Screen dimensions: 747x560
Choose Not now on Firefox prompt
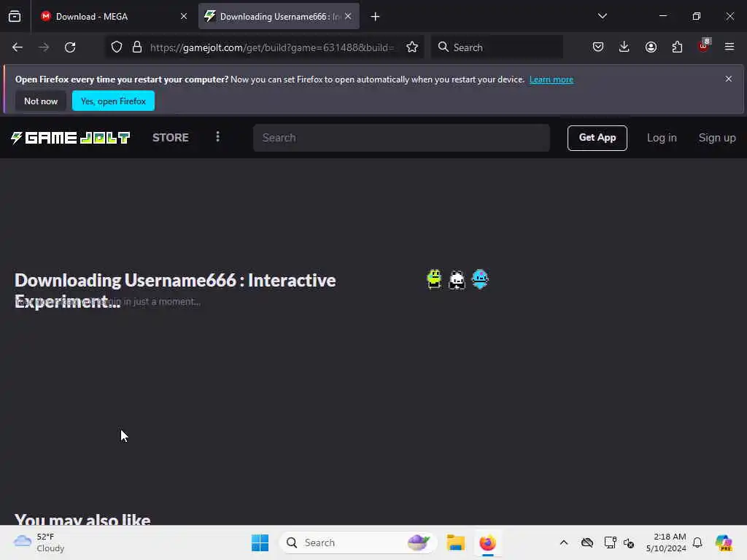(41, 101)
